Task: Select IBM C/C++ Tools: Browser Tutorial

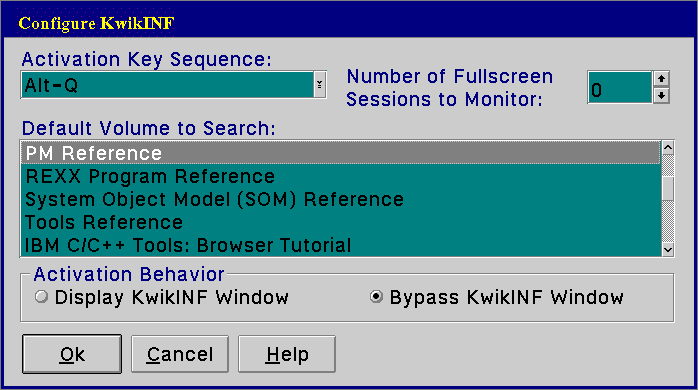Action: 341,245
